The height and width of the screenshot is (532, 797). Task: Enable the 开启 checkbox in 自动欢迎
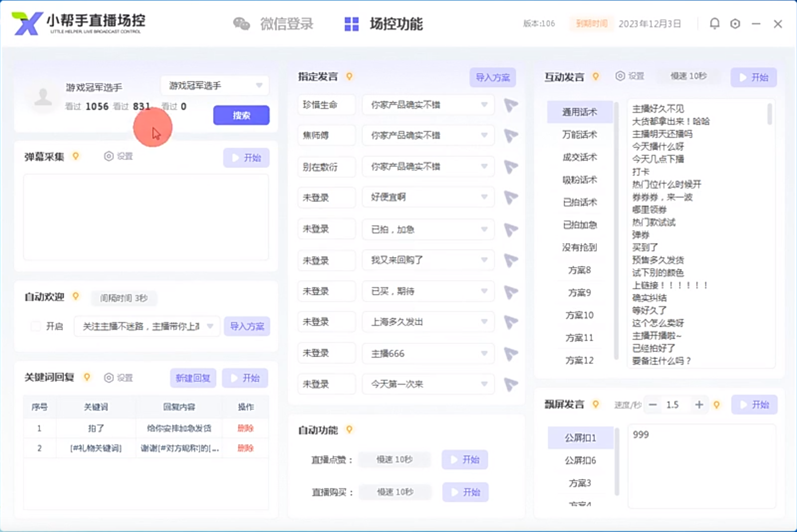(35, 326)
